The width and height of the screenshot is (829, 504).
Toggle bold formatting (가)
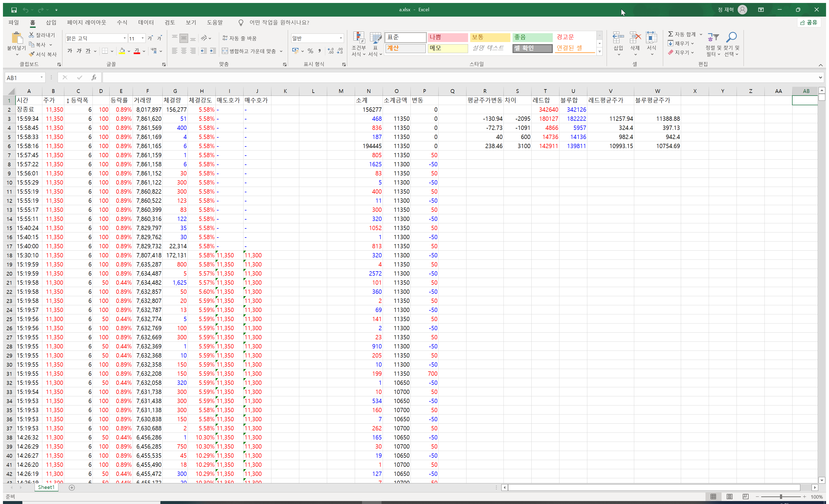click(70, 51)
